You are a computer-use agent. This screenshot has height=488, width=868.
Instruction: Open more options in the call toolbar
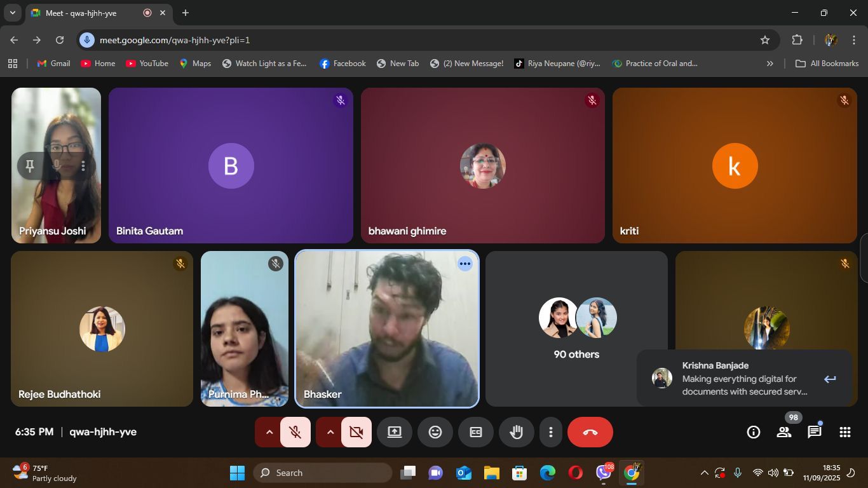[550, 432]
